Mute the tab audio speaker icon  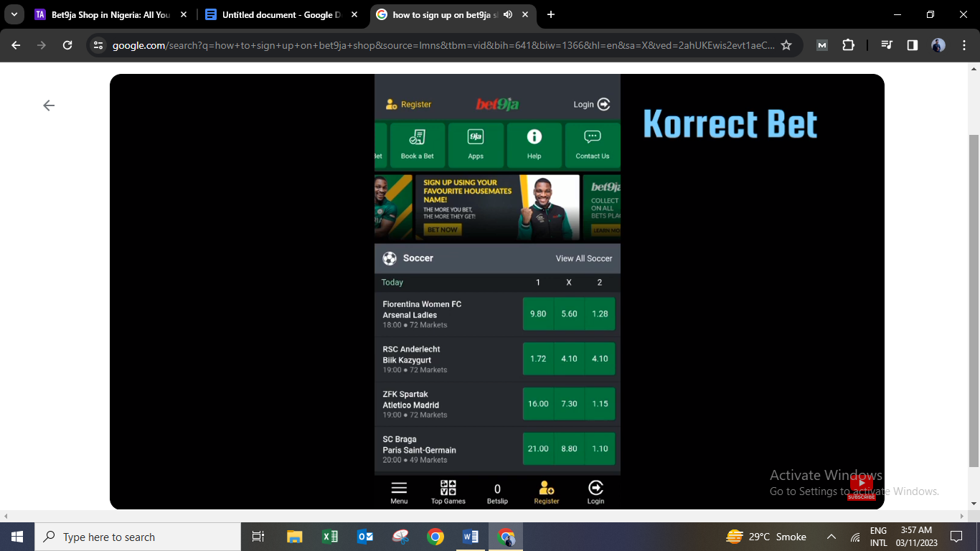pyautogui.click(x=508, y=14)
